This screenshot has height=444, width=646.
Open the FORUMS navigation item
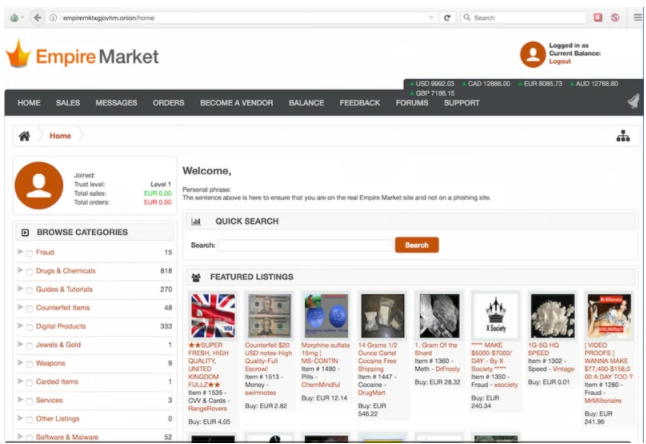tap(412, 103)
